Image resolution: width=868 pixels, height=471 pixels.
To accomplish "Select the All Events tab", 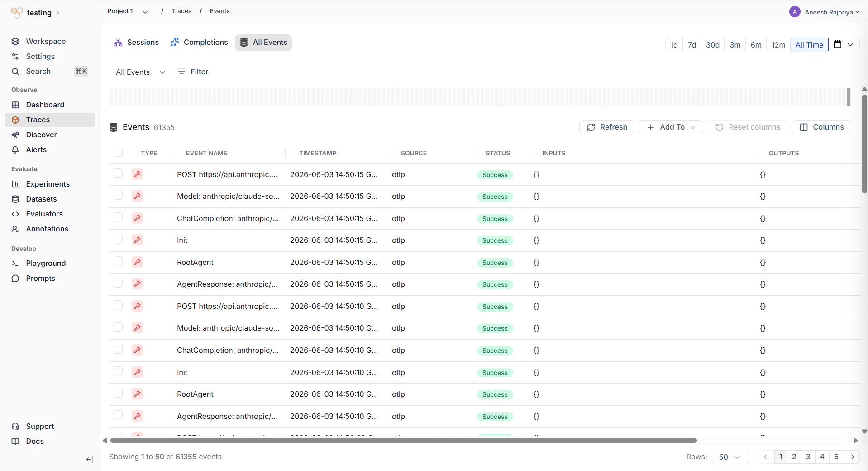I will click(x=263, y=43).
